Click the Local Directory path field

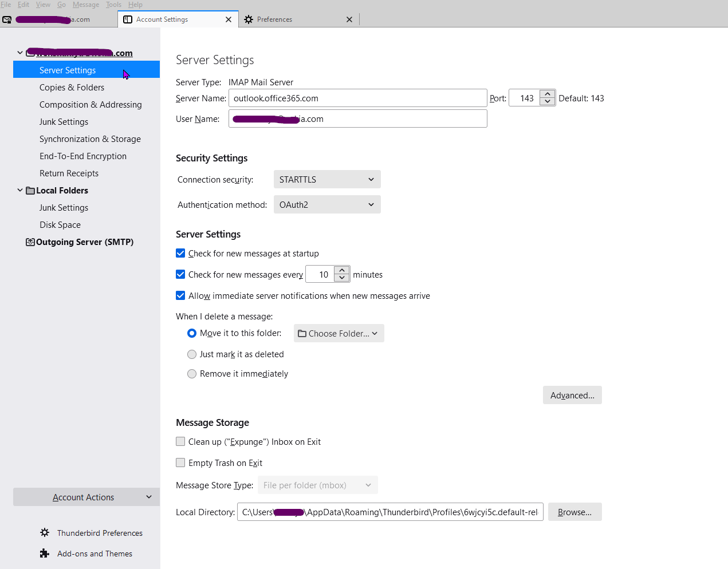(x=390, y=512)
